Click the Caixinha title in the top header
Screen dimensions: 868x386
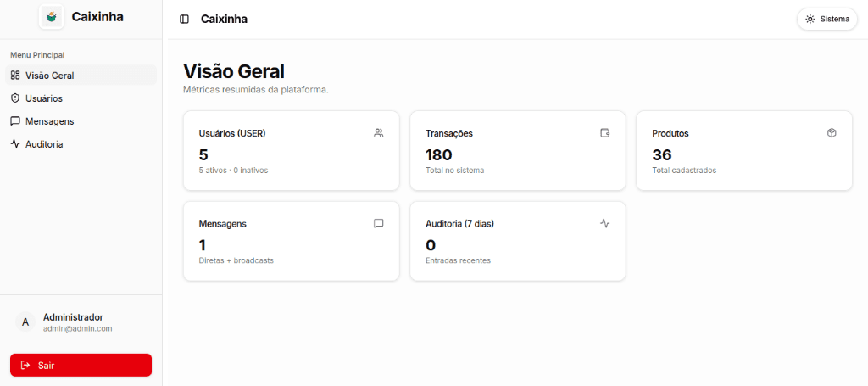pyautogui.click(x=224, y=20)
